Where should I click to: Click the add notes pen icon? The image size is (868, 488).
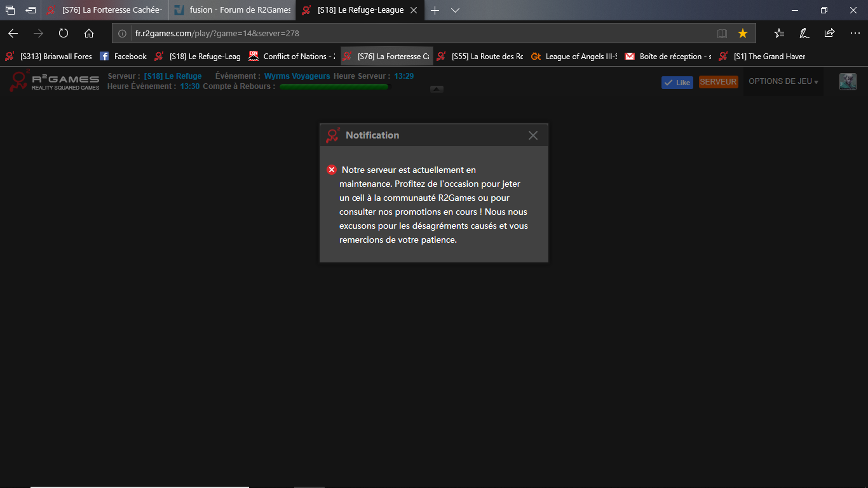pyautogui.click(x=804, y=33)
